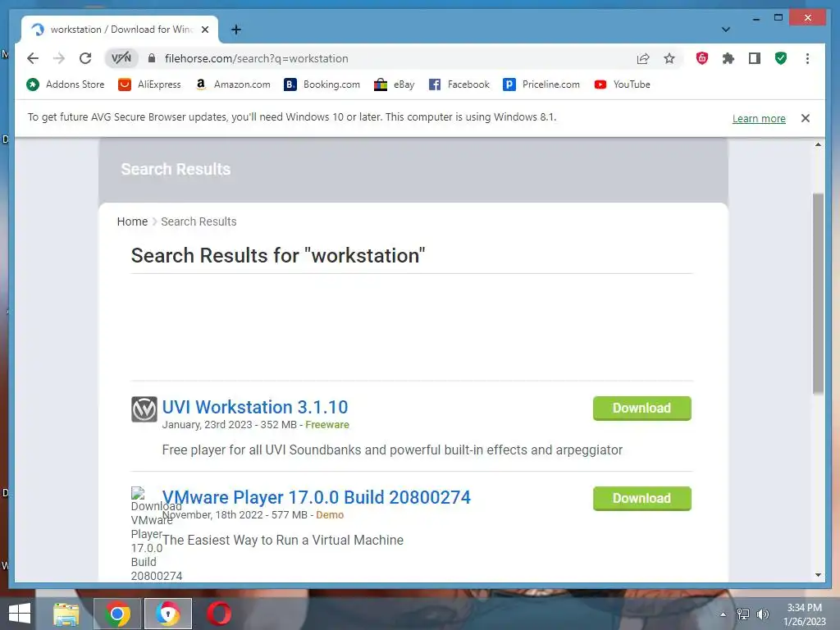Download UVI Workstation with green button
The width and height of the screenshot is (840, 630).
pyautogui.click(x=641, y=409)
